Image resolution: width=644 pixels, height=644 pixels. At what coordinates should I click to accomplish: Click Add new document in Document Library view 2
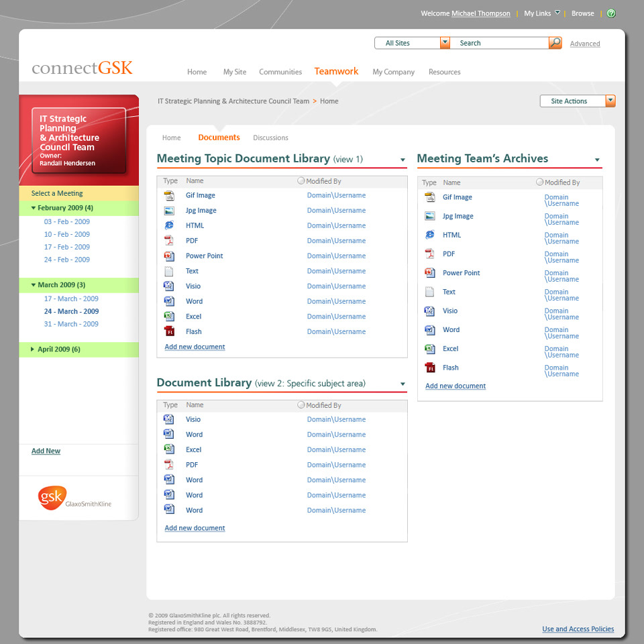[x=195, y=528]
